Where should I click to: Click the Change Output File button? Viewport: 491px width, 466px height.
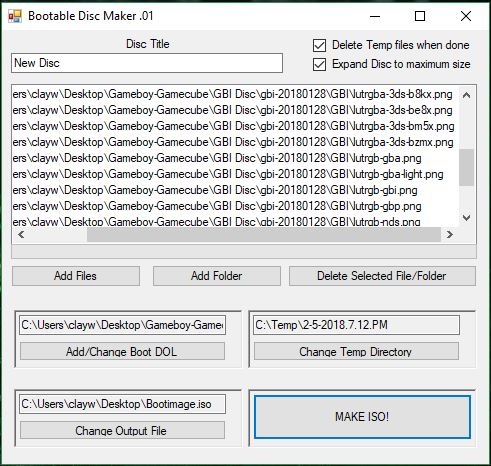(122, 430)
